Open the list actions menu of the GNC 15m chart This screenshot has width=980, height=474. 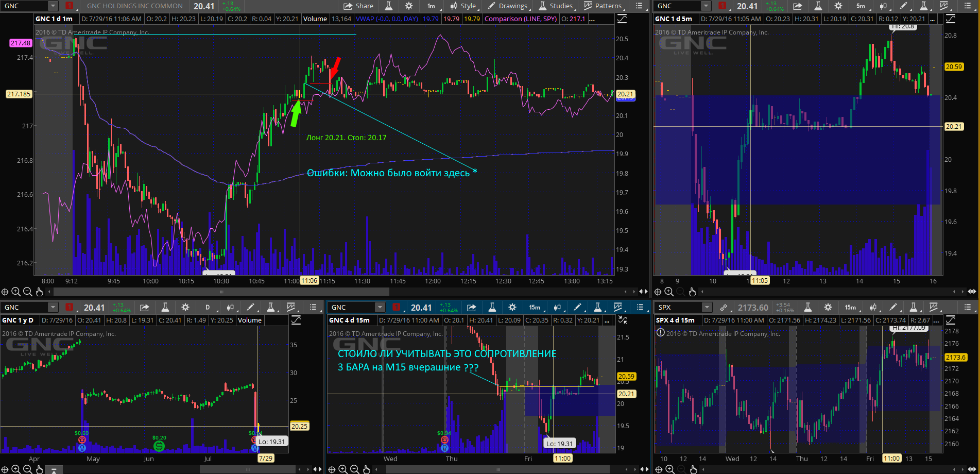[x=640, y=307]
